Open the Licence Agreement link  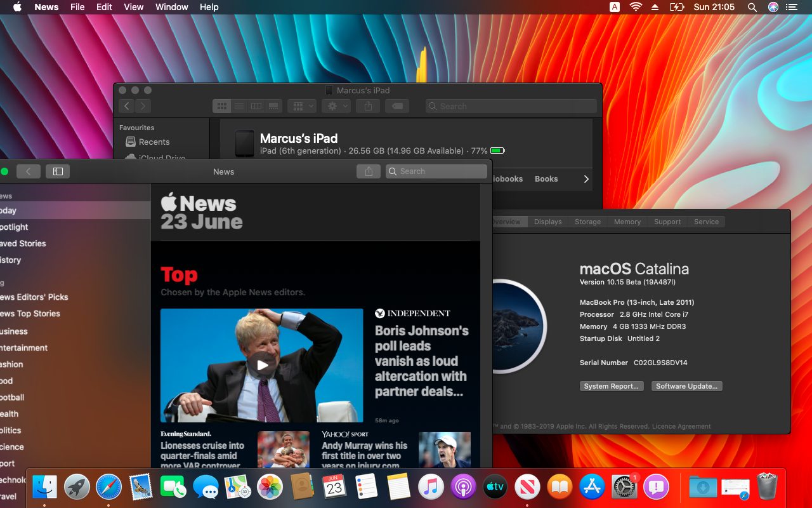(x=681, y=427)
